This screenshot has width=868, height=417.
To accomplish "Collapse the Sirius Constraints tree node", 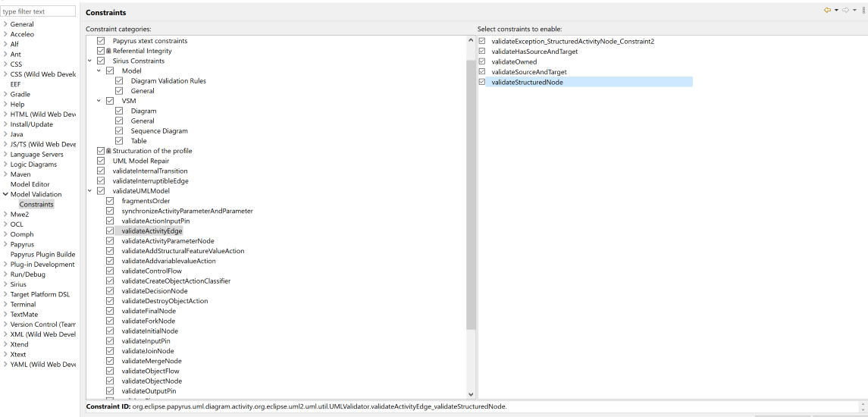I will point(90,61).
